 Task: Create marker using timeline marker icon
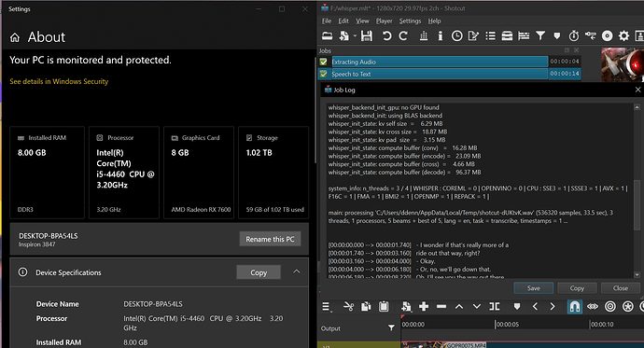(517, 307)
